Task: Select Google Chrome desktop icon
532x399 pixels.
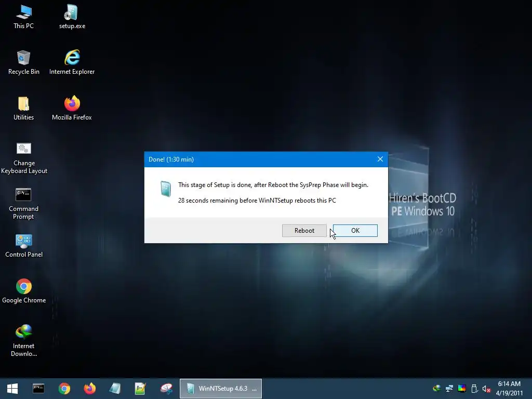Action: [x=24, y=291]
